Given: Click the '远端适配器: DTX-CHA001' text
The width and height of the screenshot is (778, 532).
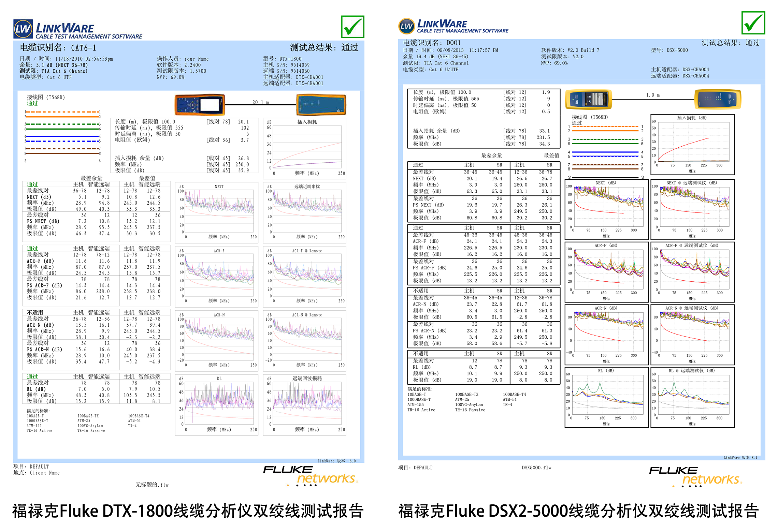Looking at the screenshot, I should pos(293,84).
